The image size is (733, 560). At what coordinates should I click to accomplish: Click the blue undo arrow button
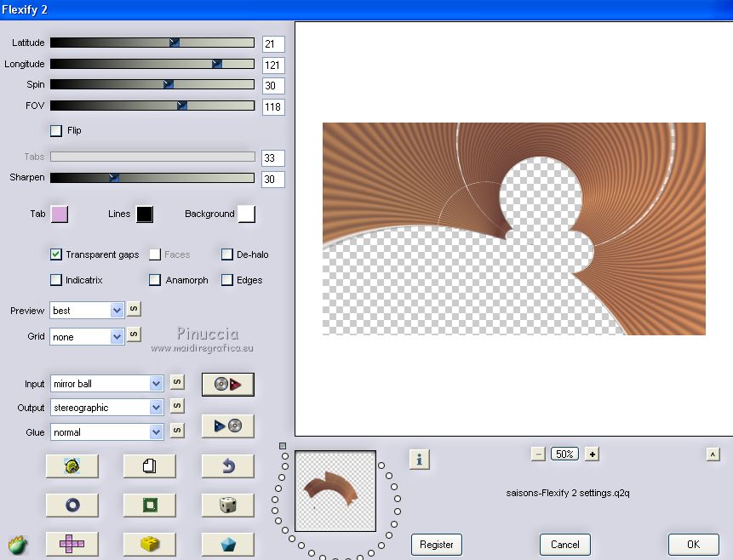(228, 466)
